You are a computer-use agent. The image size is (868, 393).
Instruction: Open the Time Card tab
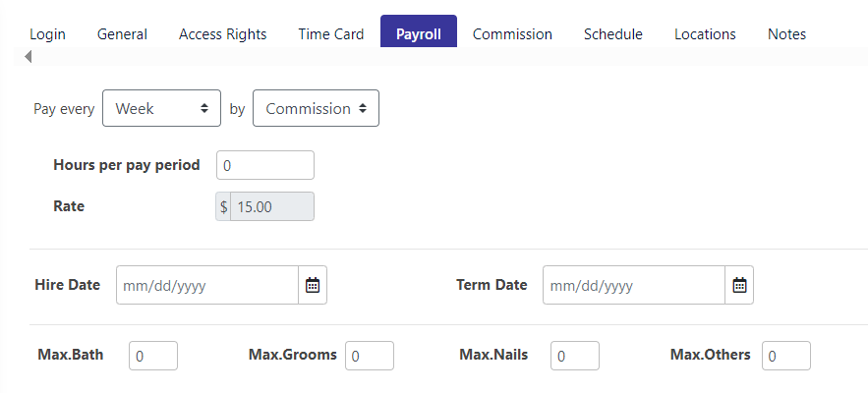[x=331, y=34]
